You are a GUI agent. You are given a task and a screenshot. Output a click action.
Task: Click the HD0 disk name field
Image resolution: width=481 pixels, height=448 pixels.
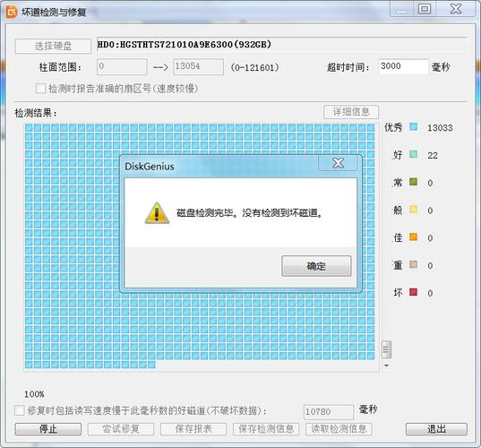(281, 45)
